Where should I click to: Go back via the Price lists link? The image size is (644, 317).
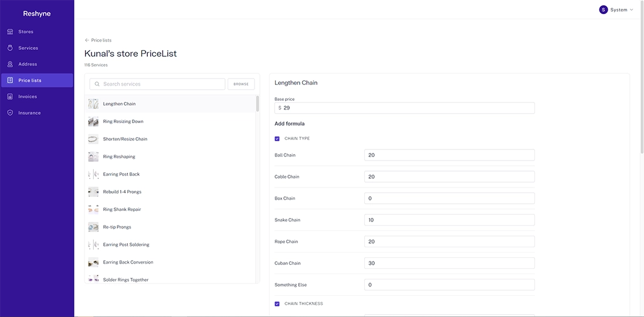tap(101, 40)
